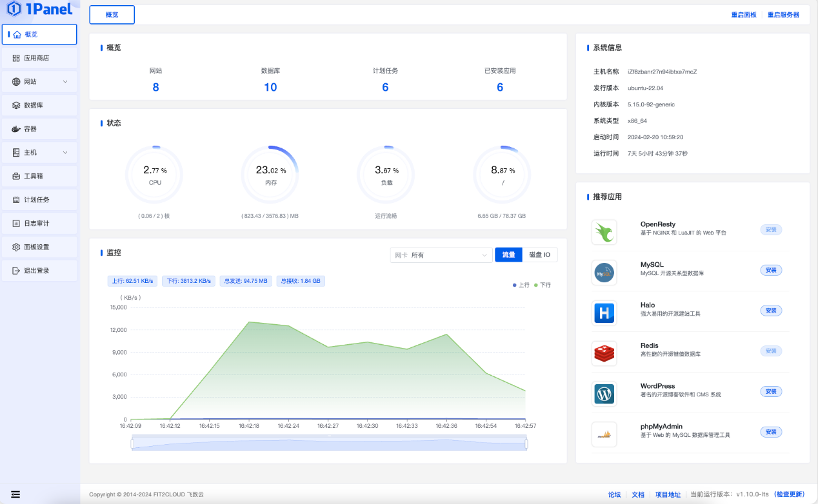Click Restart Server (重启服务器) link

point(783,15)
